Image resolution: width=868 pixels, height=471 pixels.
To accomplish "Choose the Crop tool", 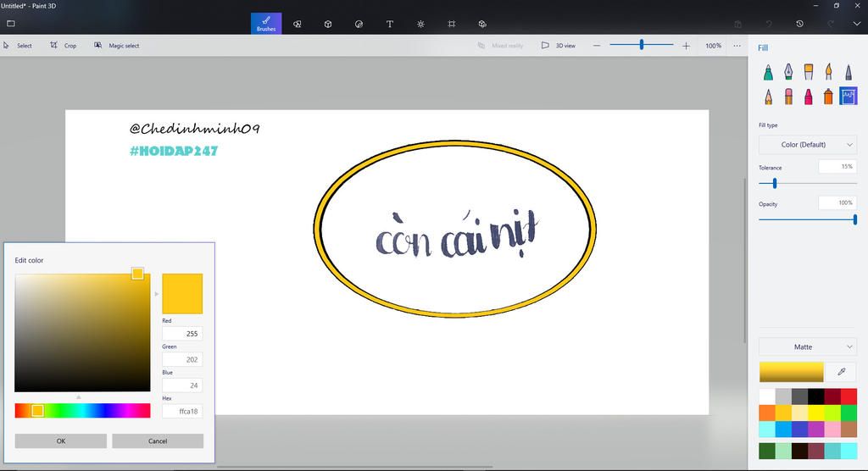I will coord(63,46).
